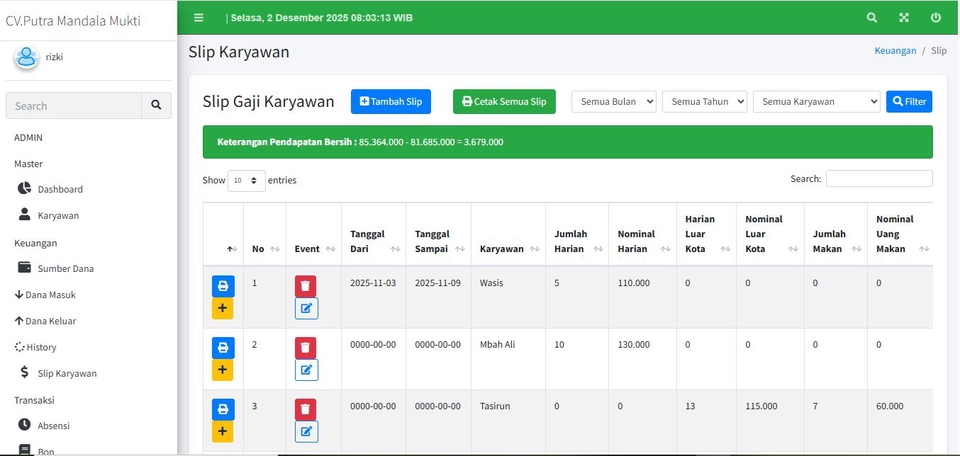Toggle fullscreen using the expand icon
The height and width of the screenshot is (456, 960).
point(904,18)
